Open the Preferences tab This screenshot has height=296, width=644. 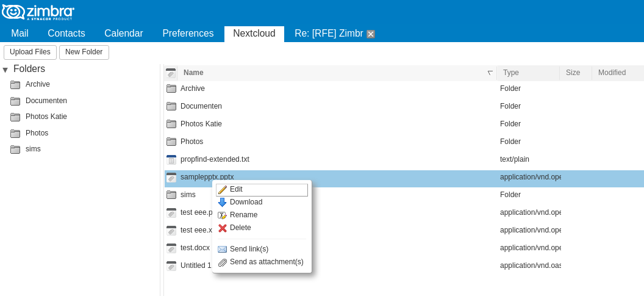188,34
